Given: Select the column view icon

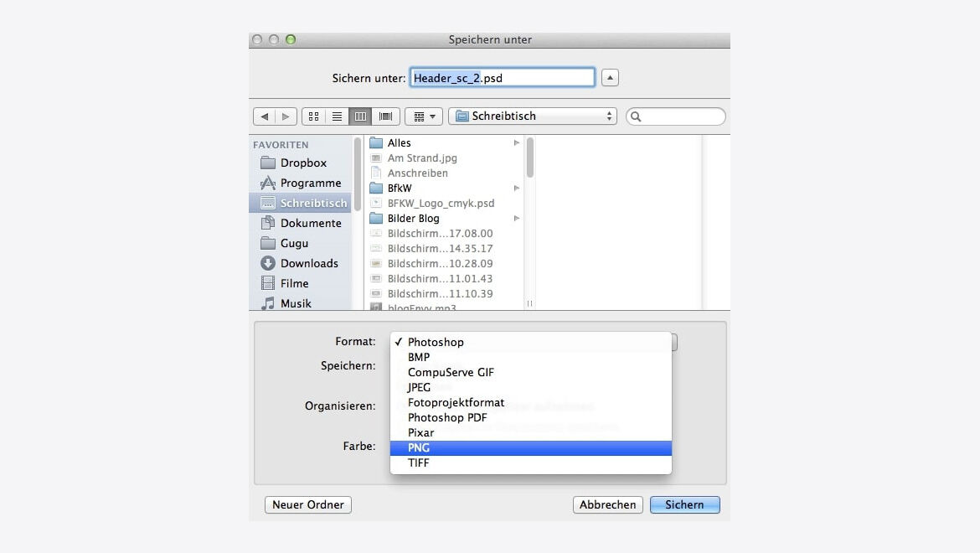Looking at the screenshot, I should [x=361, y=116].
